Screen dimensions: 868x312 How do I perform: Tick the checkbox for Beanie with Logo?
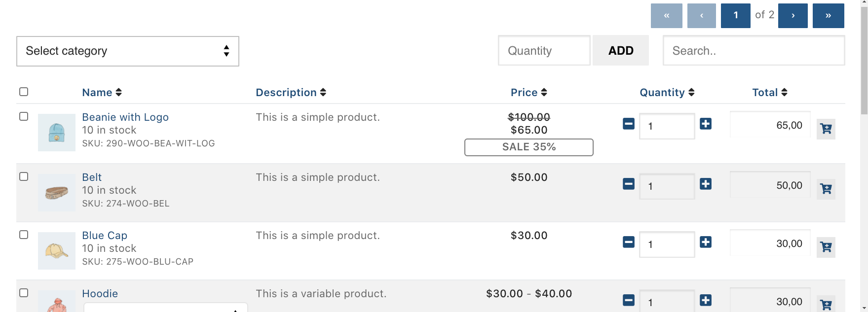click(23, 116)
